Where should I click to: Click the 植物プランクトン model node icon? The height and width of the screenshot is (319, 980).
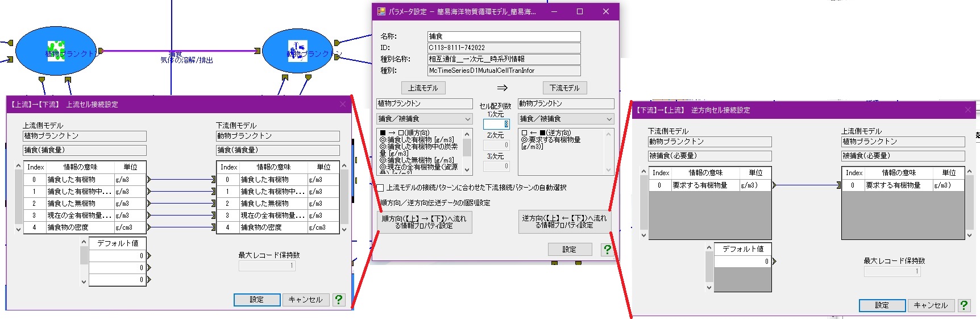click(56, 51)
